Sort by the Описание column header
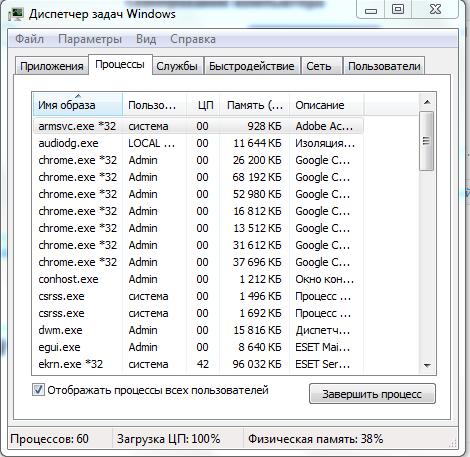 (326, 105)
